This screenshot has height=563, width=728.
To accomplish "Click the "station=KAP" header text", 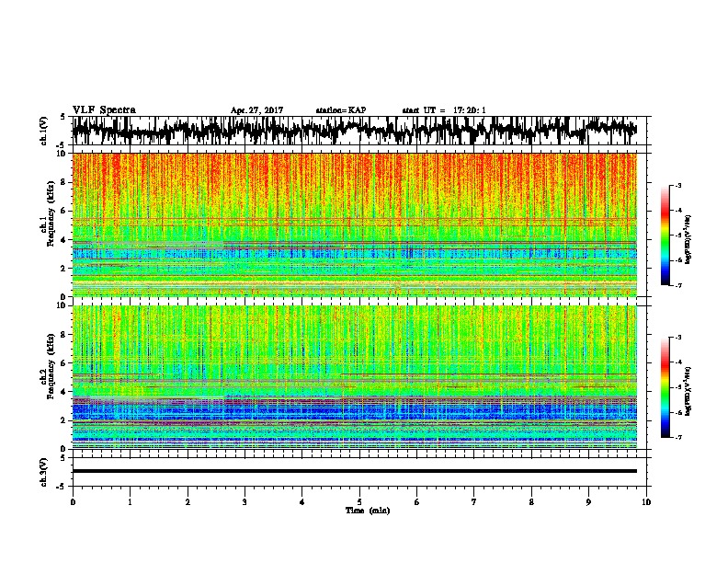I will 341,110.
